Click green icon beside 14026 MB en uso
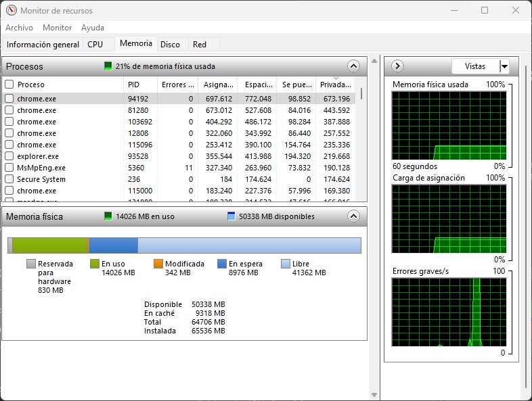532x401 pixels. (108, 216)
